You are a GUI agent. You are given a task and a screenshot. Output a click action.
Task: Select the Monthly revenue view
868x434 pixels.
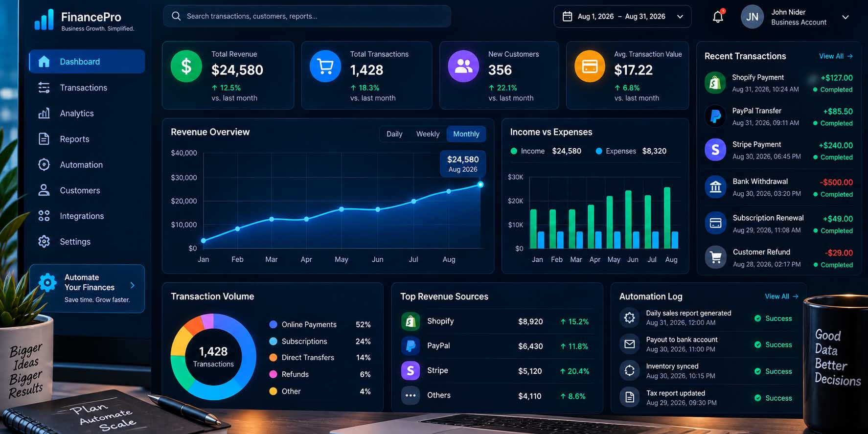point(466,134)
